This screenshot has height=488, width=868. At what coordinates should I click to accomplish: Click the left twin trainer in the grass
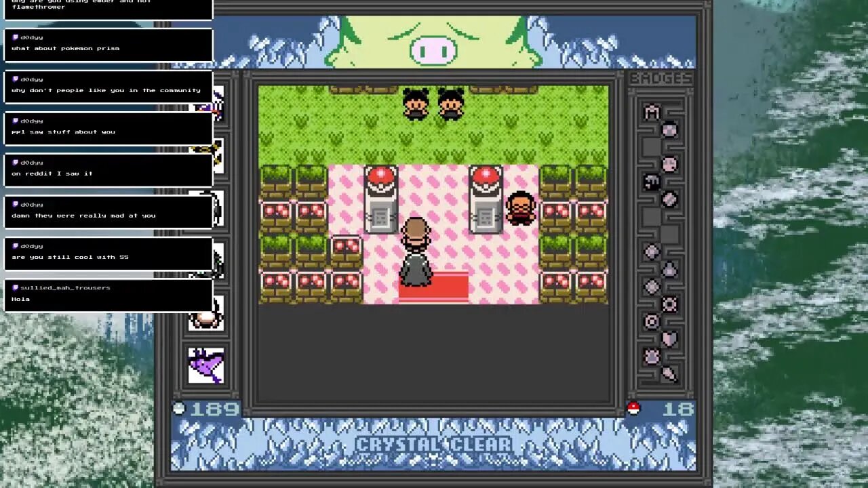416,104
